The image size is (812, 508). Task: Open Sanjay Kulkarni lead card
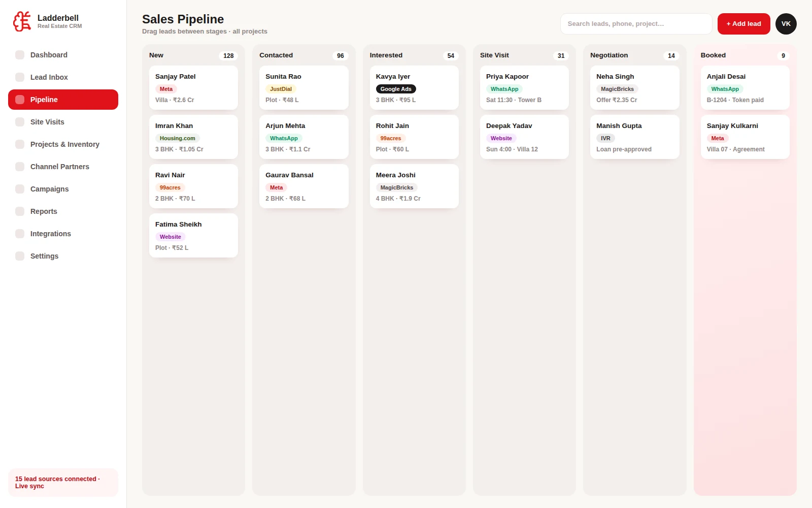tap(745, 137)
